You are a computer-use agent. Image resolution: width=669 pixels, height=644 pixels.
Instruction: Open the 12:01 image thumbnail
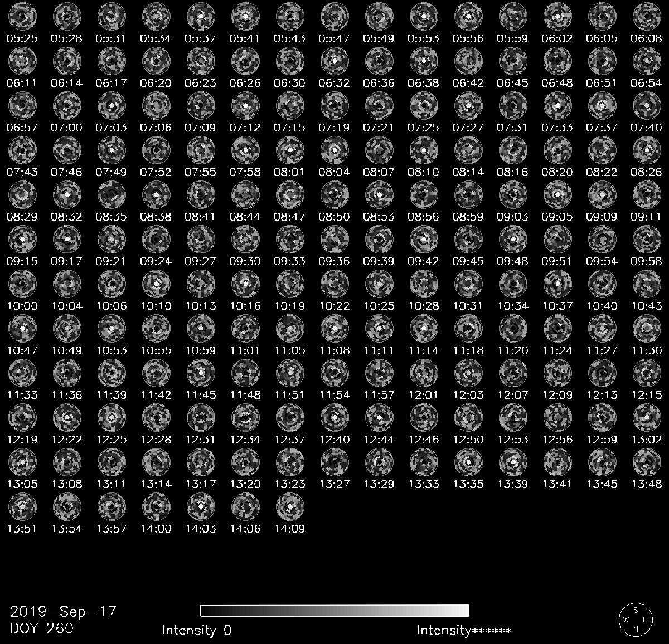[424, 373]
